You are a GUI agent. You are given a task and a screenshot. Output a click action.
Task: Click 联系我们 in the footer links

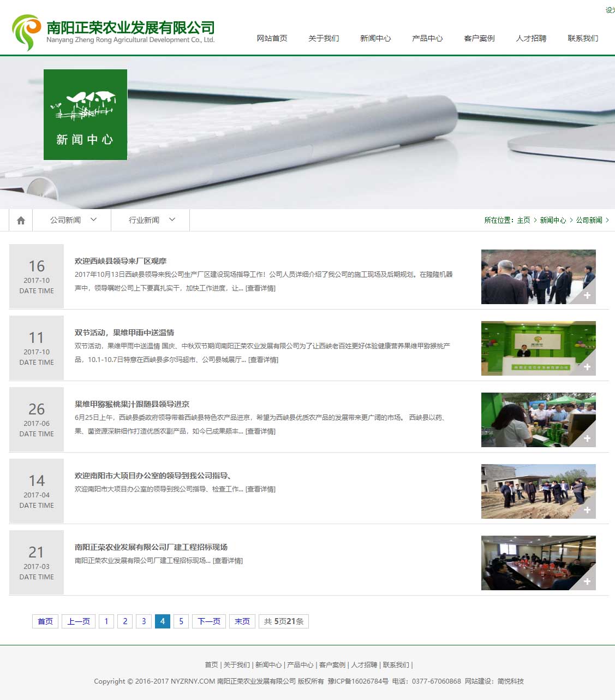[396, 665]
